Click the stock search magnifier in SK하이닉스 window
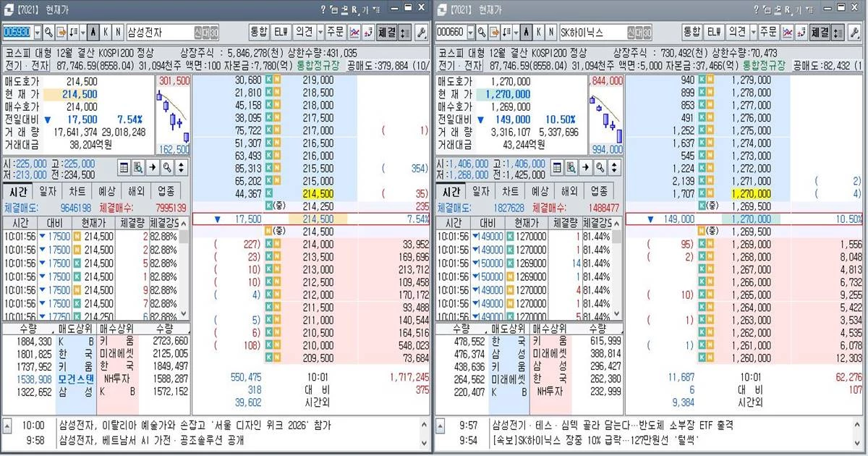This screenshot has height=456, width=868. coord(482,33)
